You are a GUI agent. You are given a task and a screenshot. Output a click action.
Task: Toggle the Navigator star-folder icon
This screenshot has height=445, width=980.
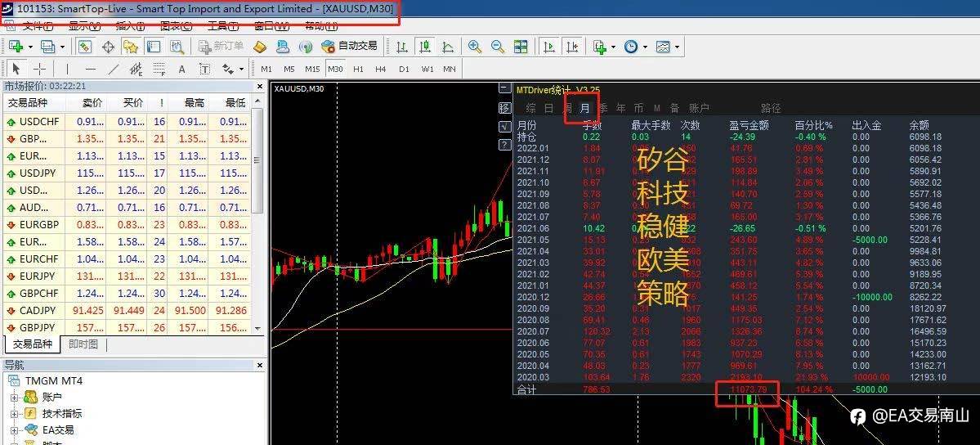130,47
